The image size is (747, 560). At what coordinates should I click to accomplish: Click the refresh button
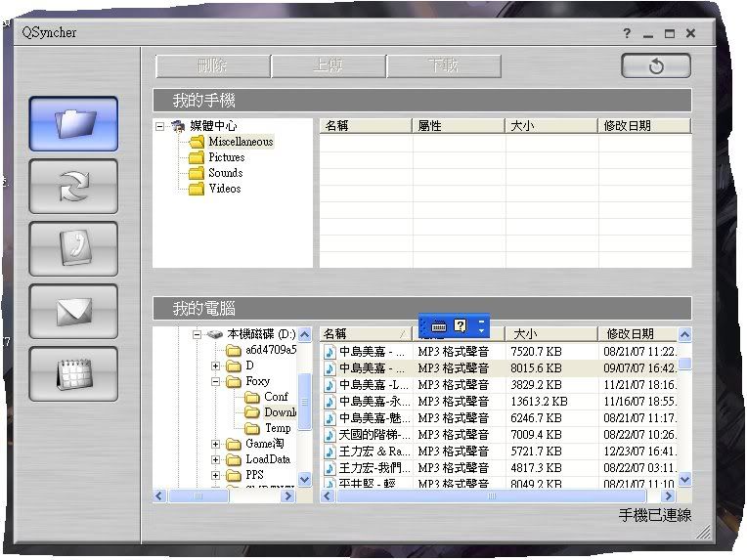pos(656,65)
